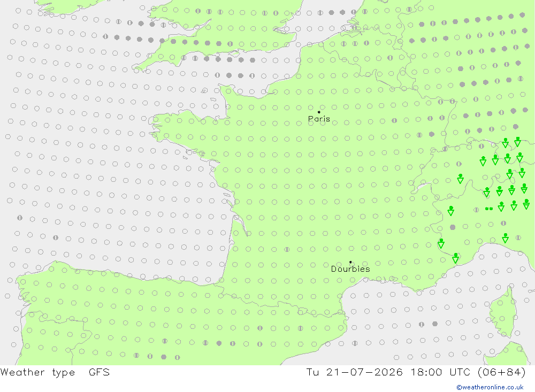Click the westernmost half-filled circle in the Atlantic
Viewport: 535px width, 392px height.
click(x=20, y=217)
